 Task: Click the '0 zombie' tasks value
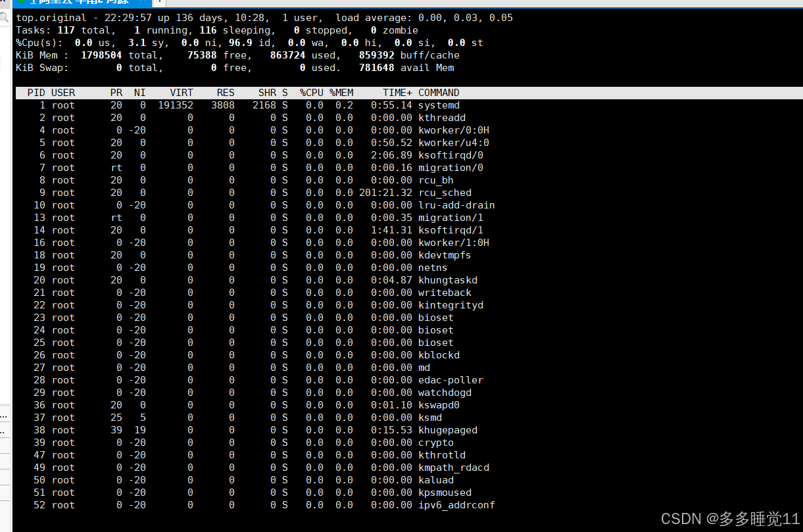click(x=395, y=30)
